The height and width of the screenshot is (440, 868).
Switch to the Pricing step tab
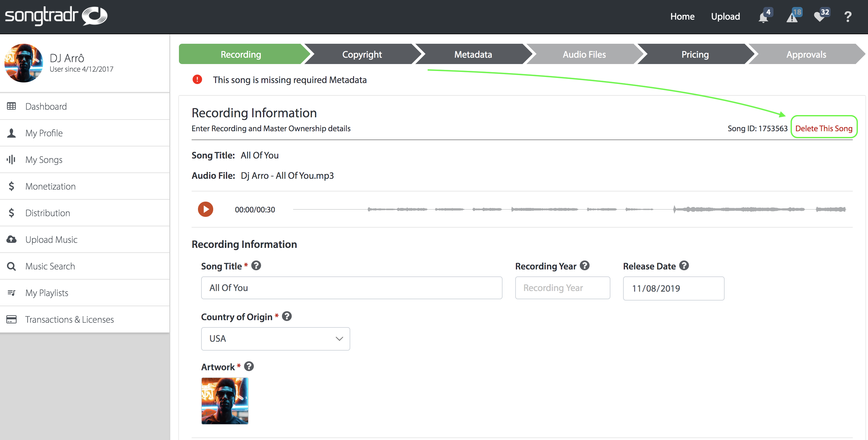tap(695, 54)
